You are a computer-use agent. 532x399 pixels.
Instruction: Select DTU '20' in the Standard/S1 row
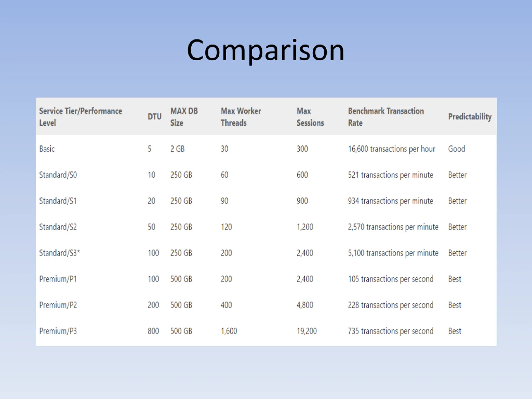click(x=151, y=201)
